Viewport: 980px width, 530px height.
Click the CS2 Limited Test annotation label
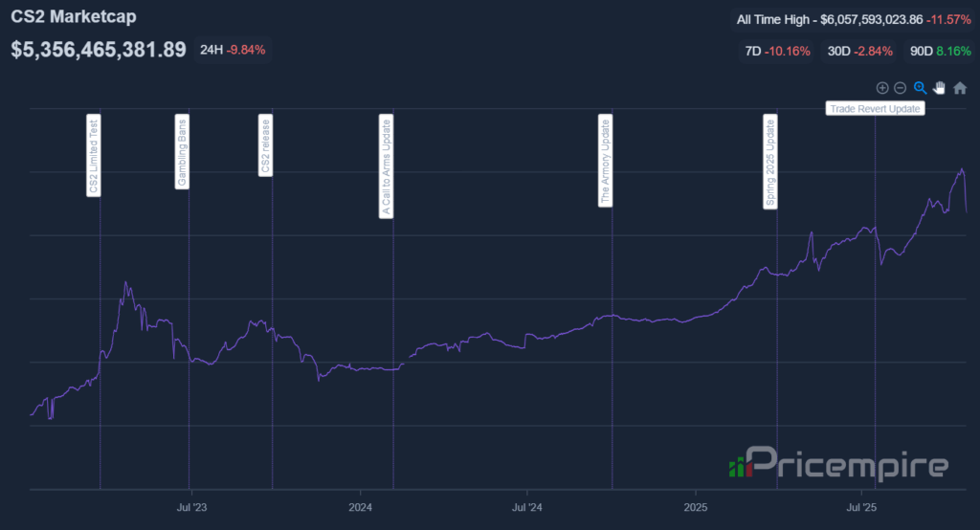coord(94,156)
